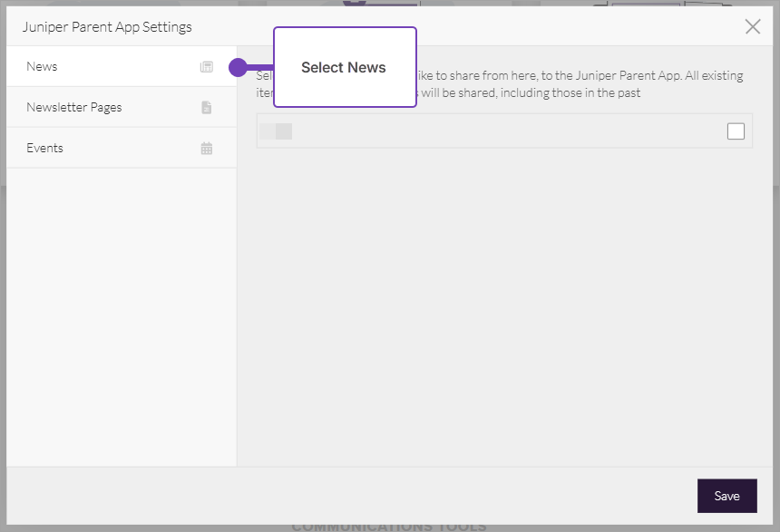
Task: Click the calendar icon beside Events
Action: (207, 149)
